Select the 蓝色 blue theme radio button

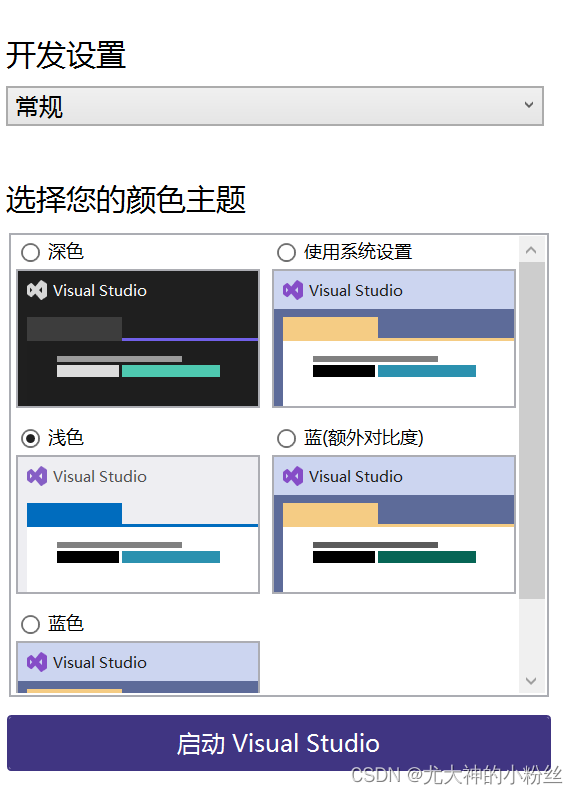(x=30, y=624)
